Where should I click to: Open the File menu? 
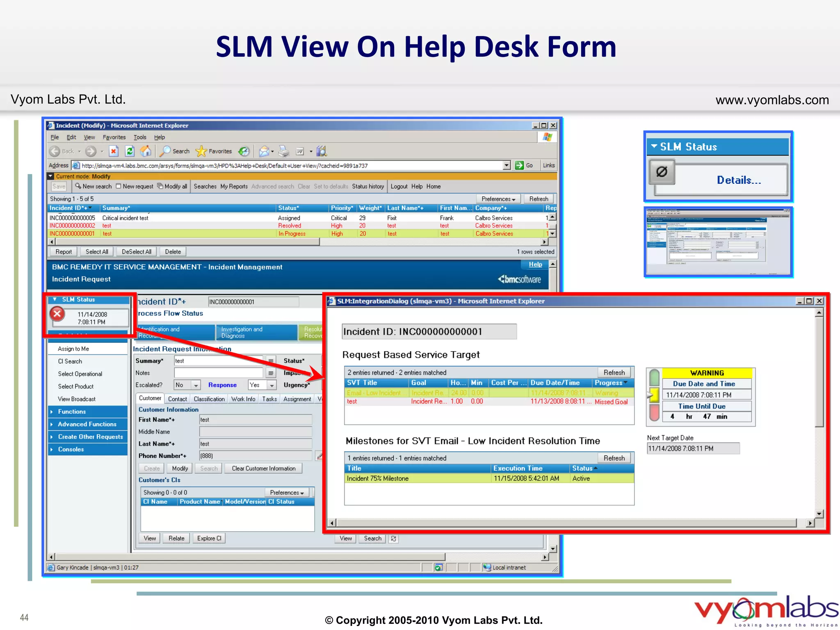point(55,137)
